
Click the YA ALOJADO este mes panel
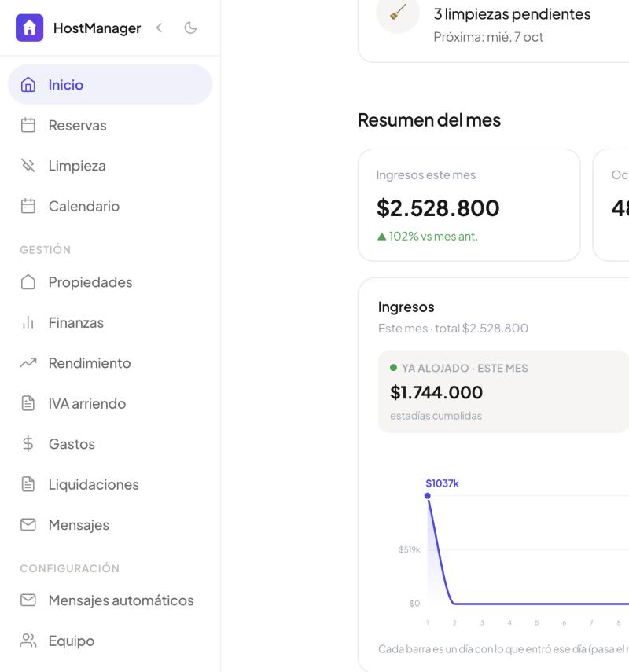tap(503, 391)
